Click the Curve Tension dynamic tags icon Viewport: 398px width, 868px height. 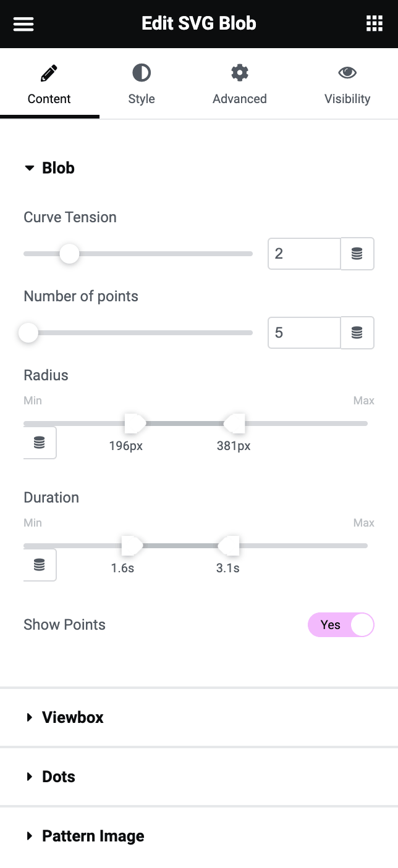pyautogui.click(x=357, y=254)
